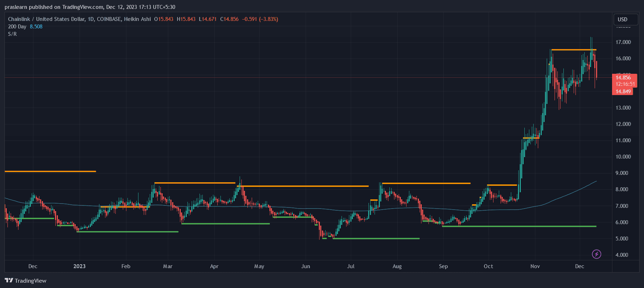The width and height of the screenshot is (644, 288).
Task: Click the red 14.849 price tag
Action: tap(623, 92)
